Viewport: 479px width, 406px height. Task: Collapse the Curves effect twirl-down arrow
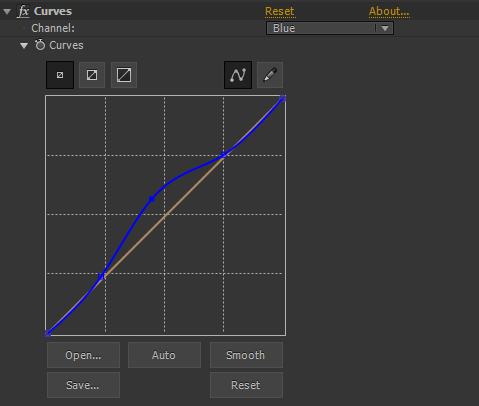tap(7, 12)
